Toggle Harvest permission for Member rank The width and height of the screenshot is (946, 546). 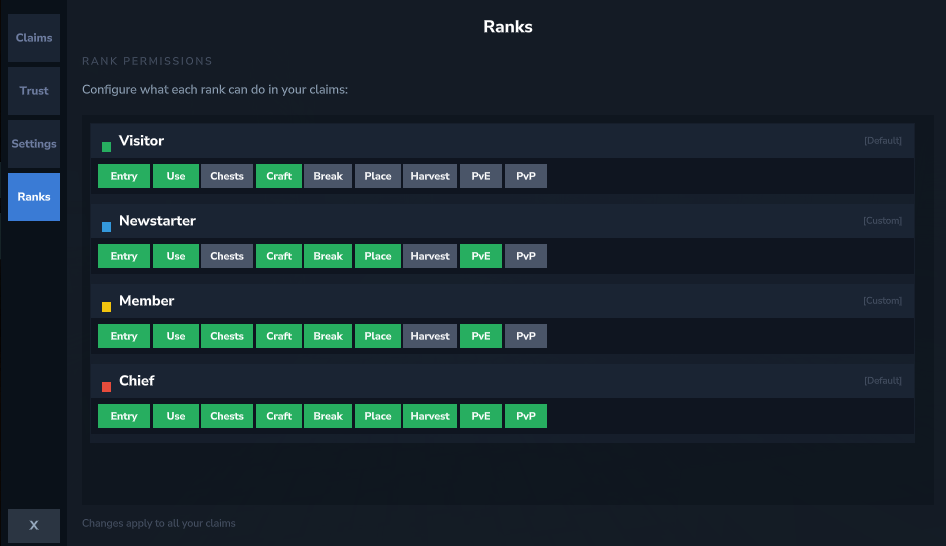click(430, 336)
